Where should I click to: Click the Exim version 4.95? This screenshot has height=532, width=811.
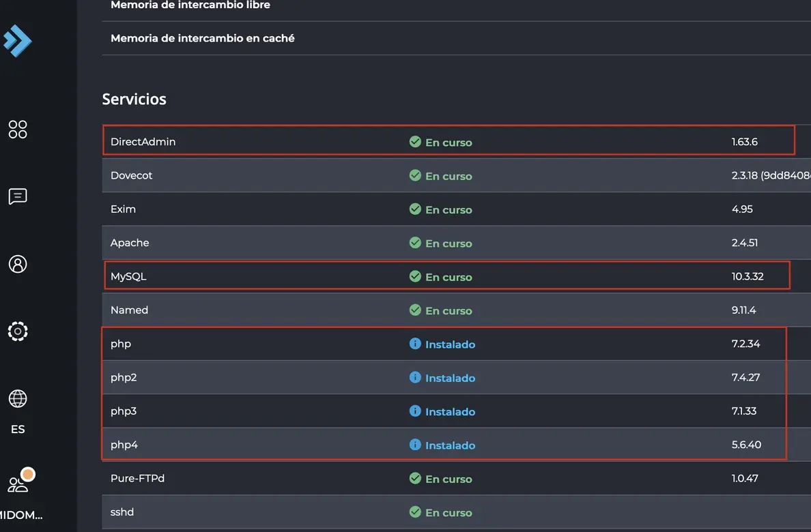[x=741, y=209]
